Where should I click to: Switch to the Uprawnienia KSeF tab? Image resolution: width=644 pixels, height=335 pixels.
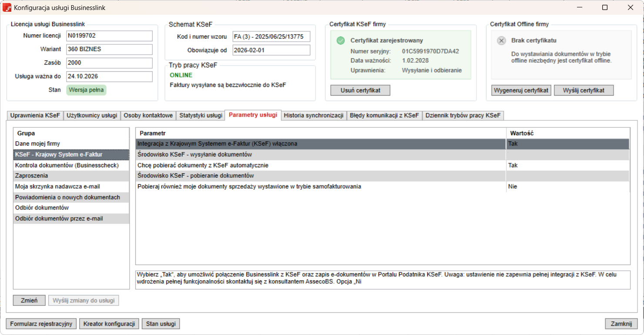(x=35, y=116)
